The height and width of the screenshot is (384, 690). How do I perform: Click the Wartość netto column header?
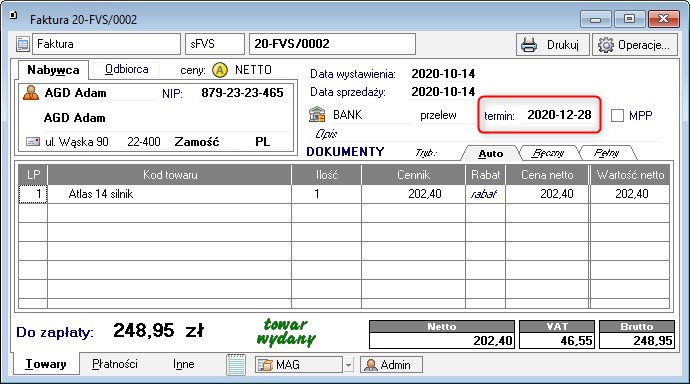(x=630, y=175)
